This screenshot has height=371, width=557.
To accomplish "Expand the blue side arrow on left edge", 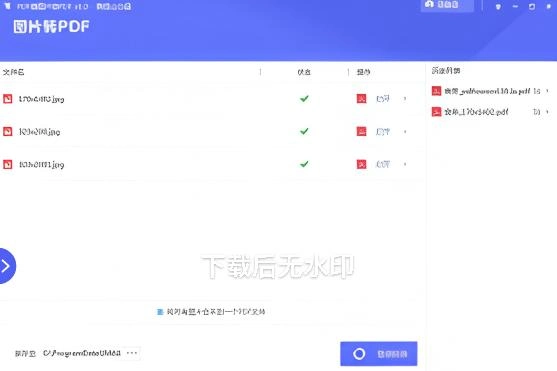I will [x=6, y=266].
